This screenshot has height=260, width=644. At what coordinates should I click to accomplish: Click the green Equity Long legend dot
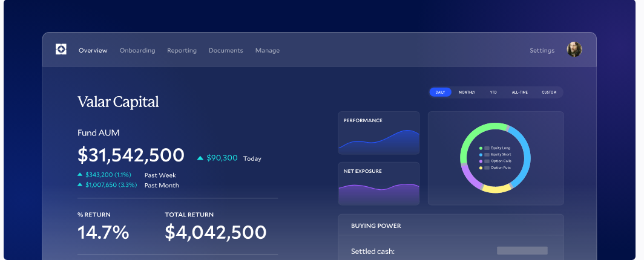pos(481,148)
